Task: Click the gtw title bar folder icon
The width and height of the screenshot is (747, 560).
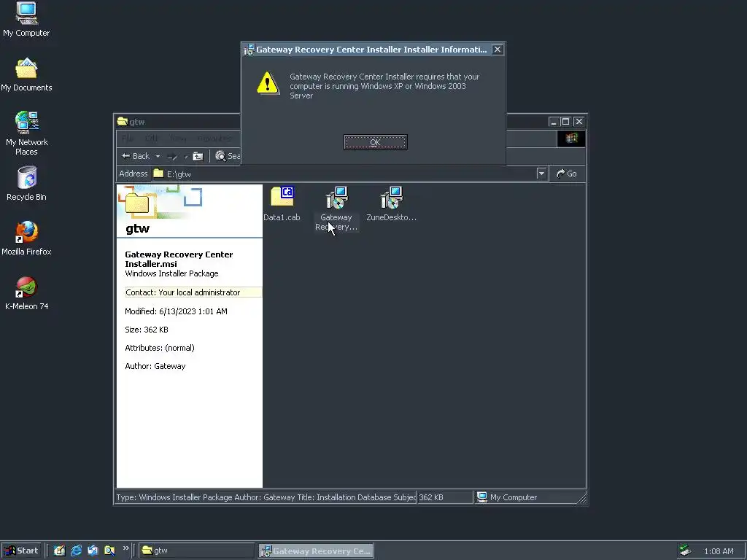Action: [123, 122]
